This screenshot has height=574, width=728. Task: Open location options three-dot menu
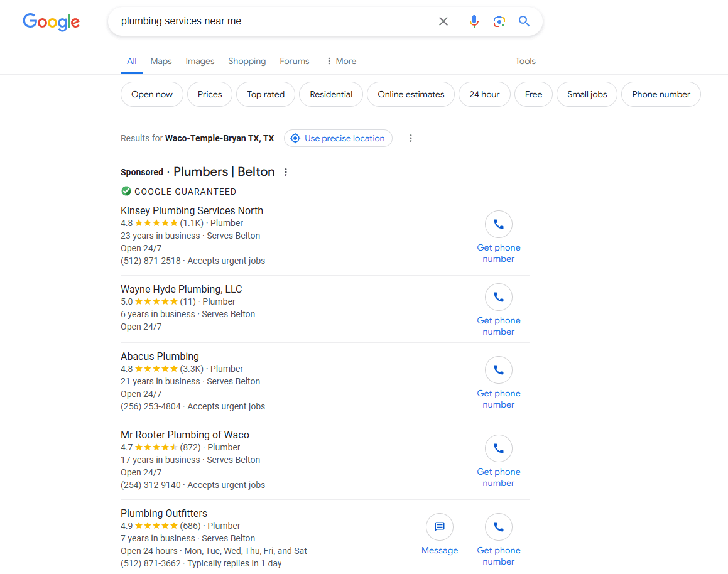click(410, 138)
